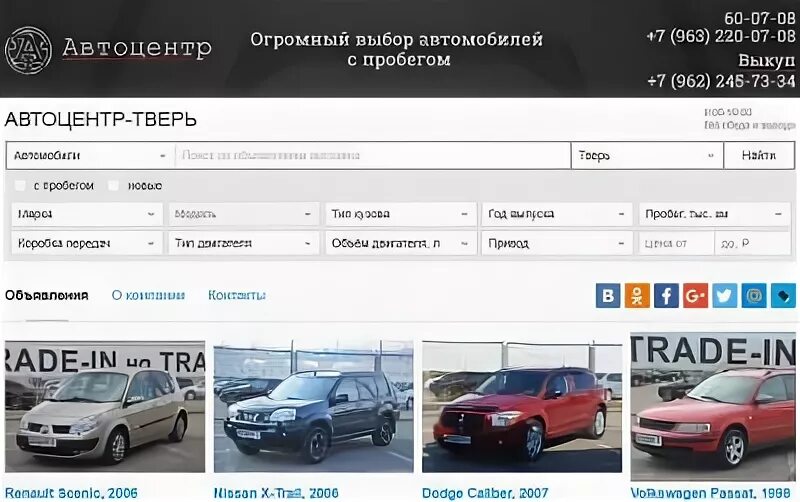Click the 'до, ₽' max price field
The width and height of the screenshot is (800, 502).
click(753, 244)
